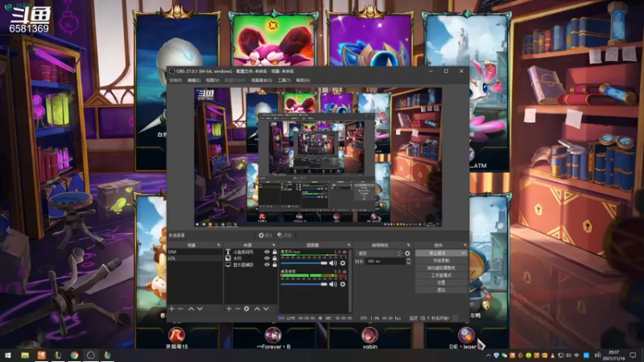
Task: Open the 场景集合(S) menu
Action: (262, 80)
